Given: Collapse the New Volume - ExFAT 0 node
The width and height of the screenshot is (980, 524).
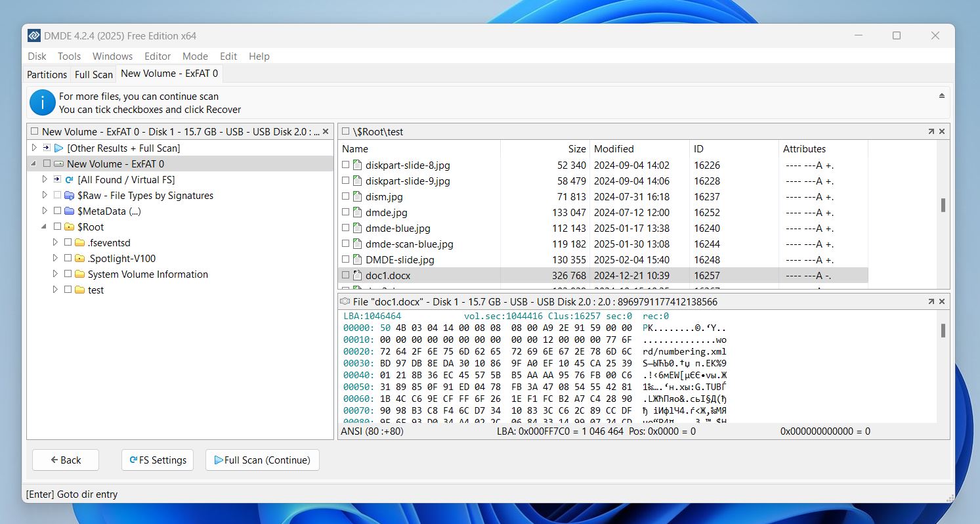Looking at the screenshot, I should (x=34, y=164).
